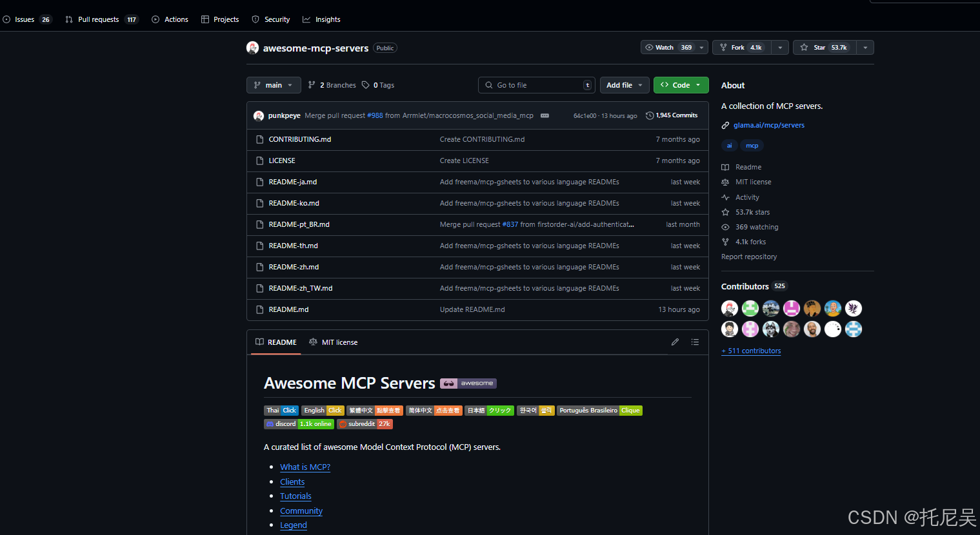
Task: Star this repository
Action: 825,48
